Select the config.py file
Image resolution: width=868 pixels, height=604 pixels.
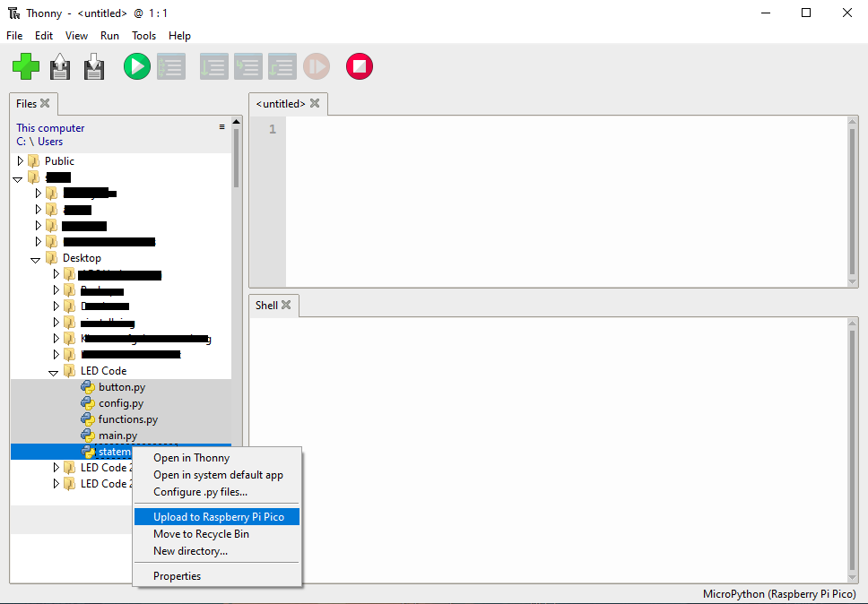pos(120,403)
